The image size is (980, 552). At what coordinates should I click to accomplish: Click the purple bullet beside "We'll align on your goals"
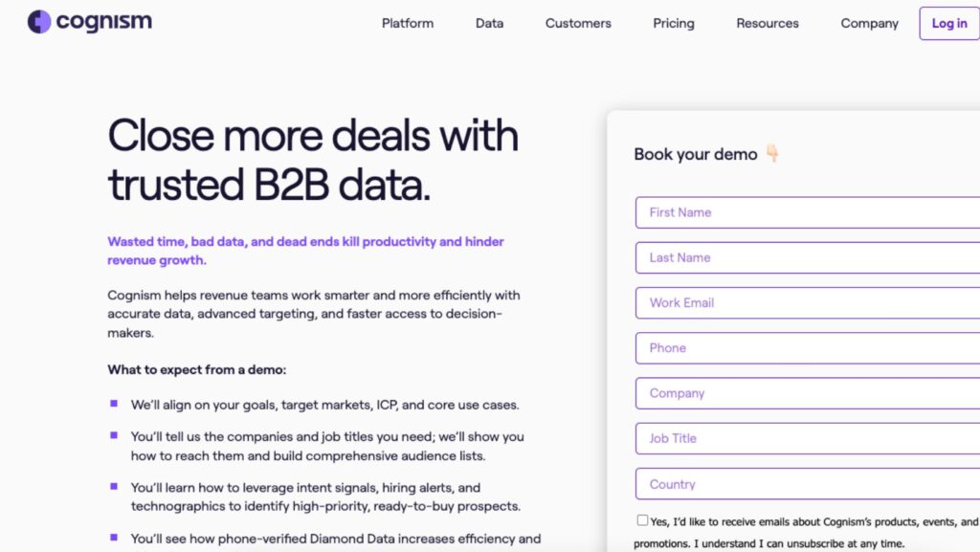[x=115, y=404]
